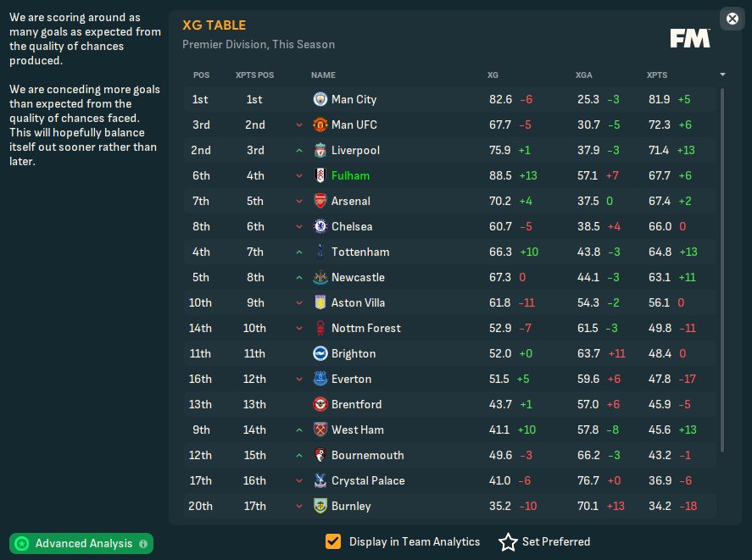
Task: Toggle Display in Team Analytics checkbox
Action: click(x=333, y=542)
